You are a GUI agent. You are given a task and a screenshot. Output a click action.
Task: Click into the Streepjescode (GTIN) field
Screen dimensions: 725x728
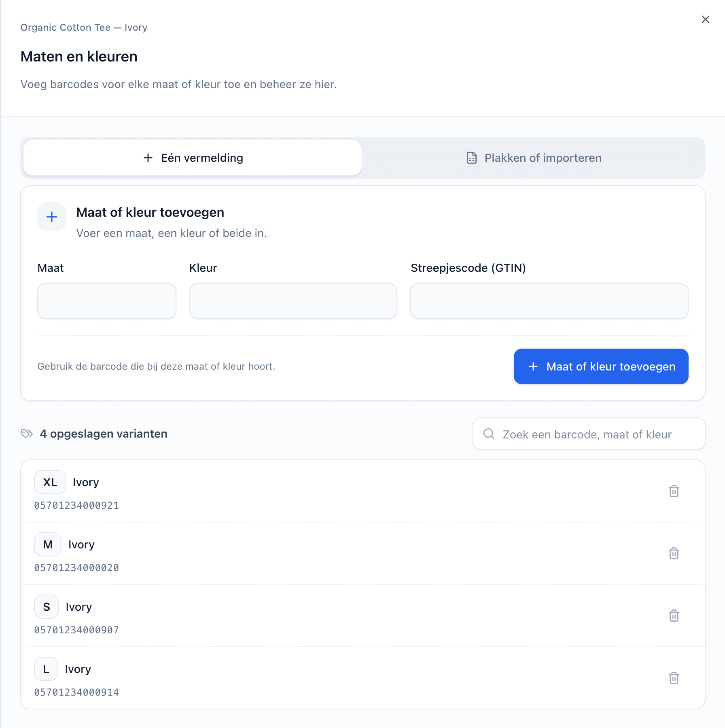549,301
